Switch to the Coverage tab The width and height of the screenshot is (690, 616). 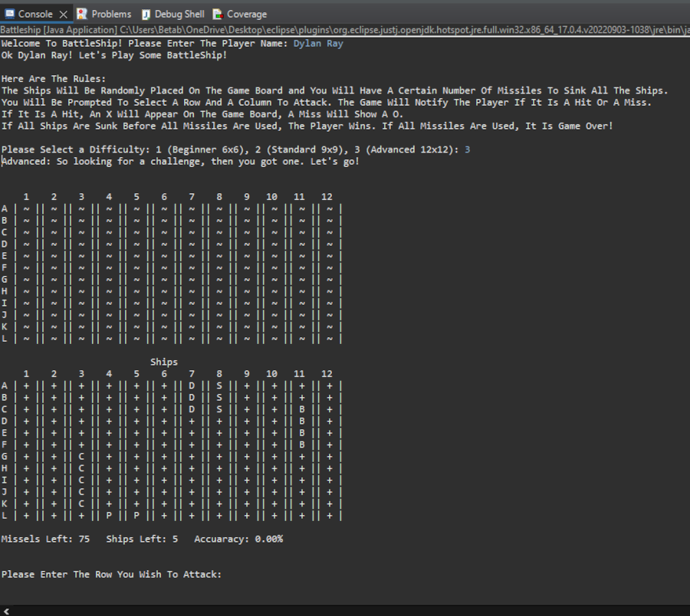246,14
